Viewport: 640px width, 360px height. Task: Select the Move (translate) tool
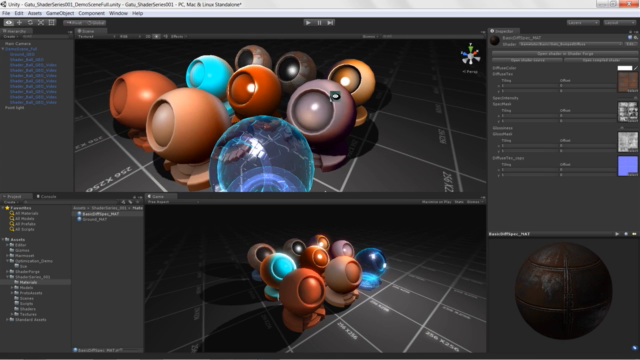click(x=19, y=22)
